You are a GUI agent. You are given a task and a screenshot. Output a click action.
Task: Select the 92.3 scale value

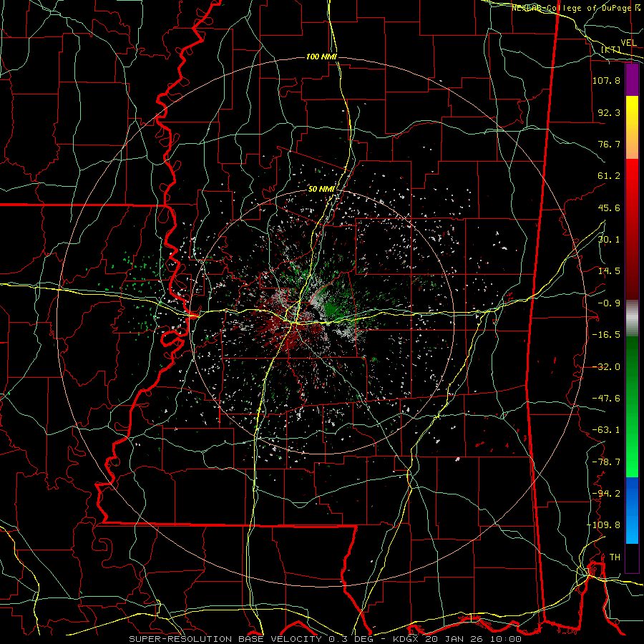[x=609, y=112]
